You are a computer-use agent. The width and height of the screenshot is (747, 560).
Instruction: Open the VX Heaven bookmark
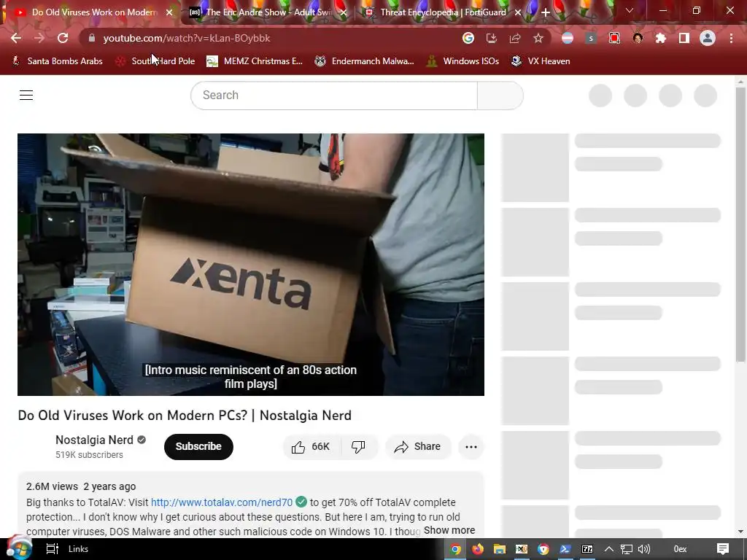click(541, 61)
